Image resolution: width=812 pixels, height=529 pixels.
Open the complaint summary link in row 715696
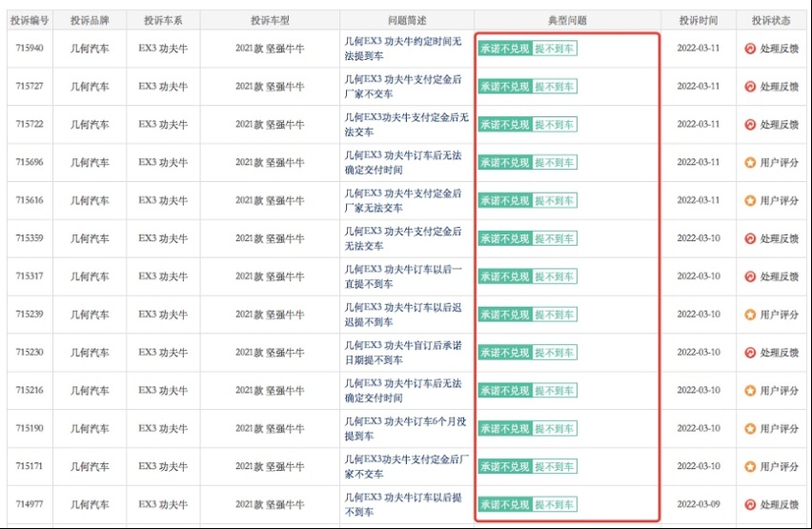pyautogui.click(x=403, y=162)
